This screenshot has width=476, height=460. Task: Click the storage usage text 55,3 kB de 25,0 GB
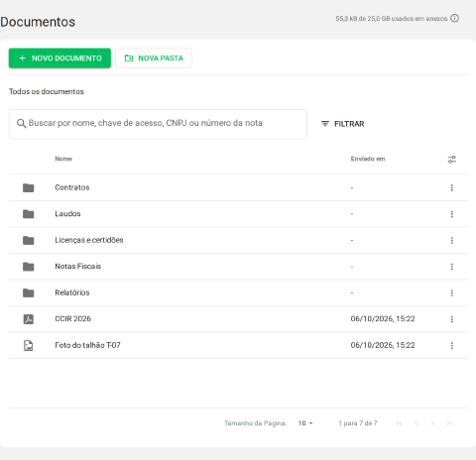click(392, 19)
